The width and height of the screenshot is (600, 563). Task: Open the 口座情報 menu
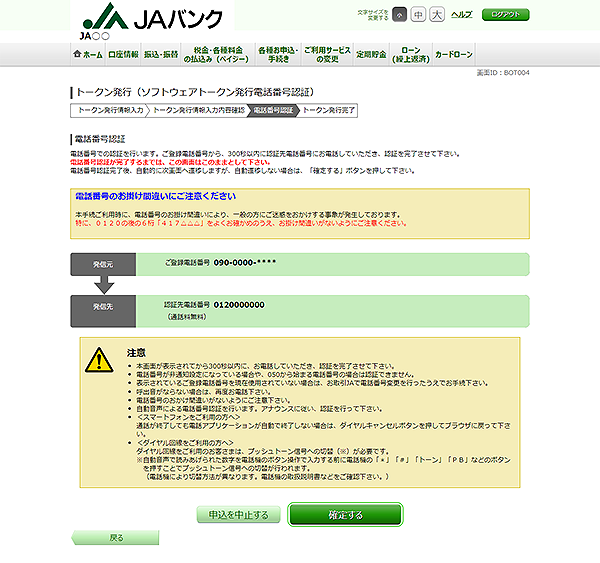point(123,54)
